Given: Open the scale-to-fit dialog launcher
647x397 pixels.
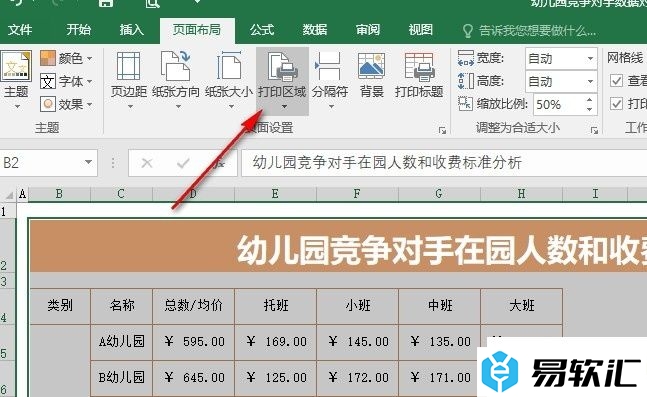Looking at the screenshot, I should click(x=594, y=130).
